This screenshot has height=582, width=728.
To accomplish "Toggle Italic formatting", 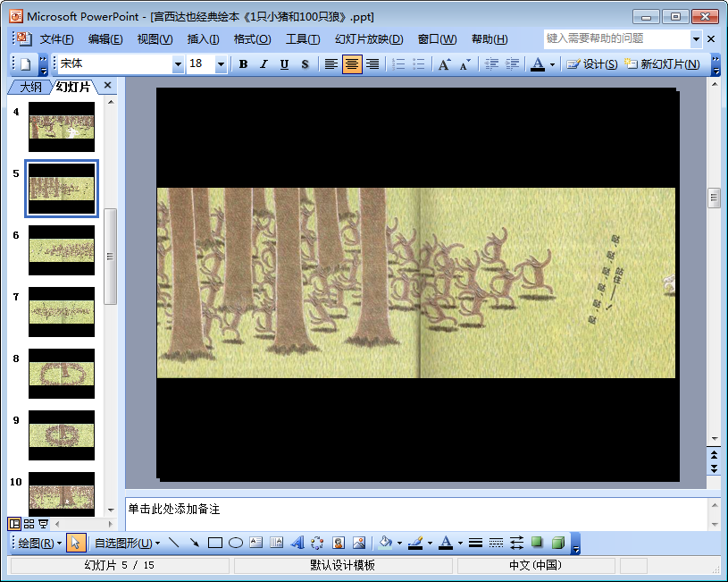I will [x=264, y=64].
